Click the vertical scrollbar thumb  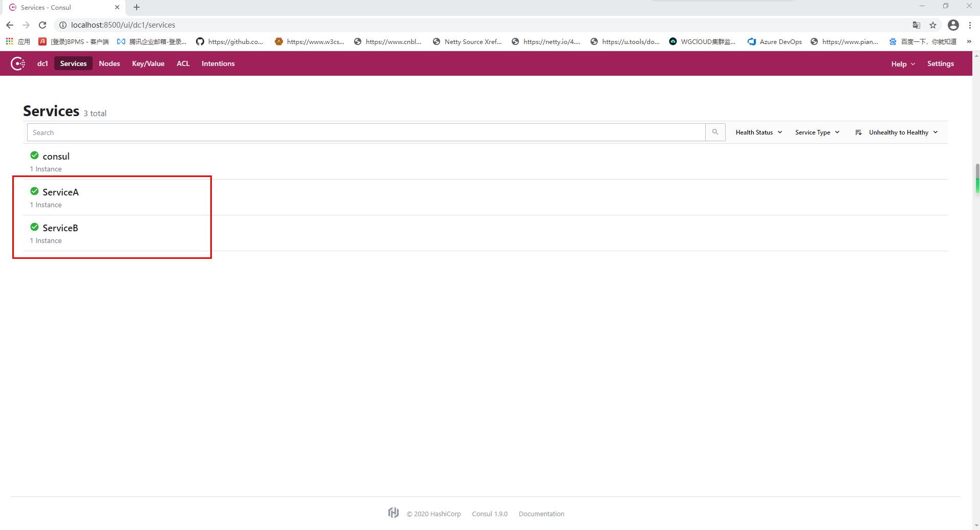coord(977,179)
